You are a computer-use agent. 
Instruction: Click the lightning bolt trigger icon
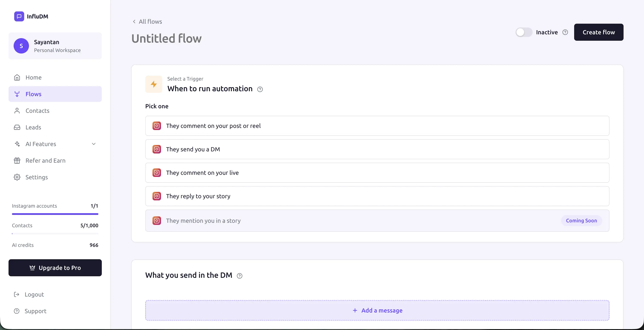point(154,84)
